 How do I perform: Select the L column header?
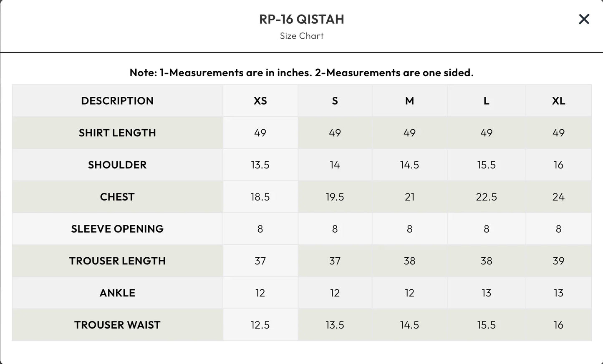[486, 100]
